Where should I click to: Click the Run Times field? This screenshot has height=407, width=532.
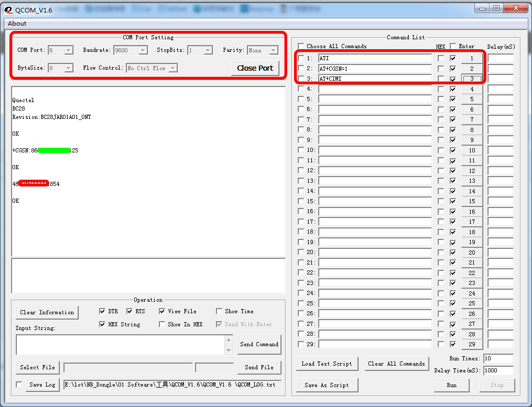(498, 358)
